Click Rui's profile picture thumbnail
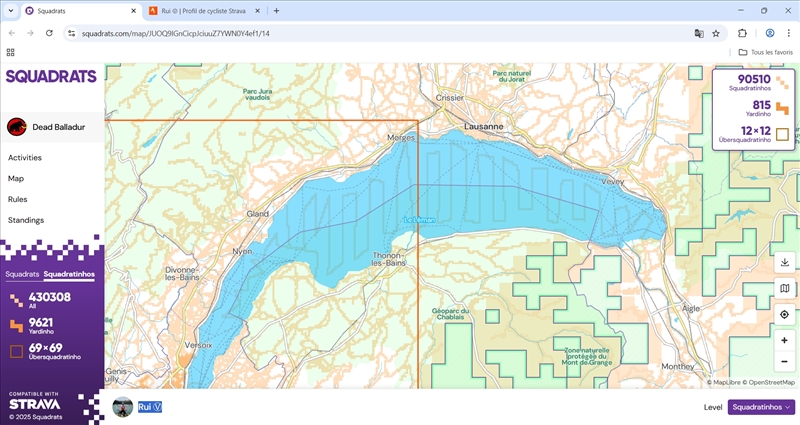This screenshot has width=800, height=425. [122, 407]
